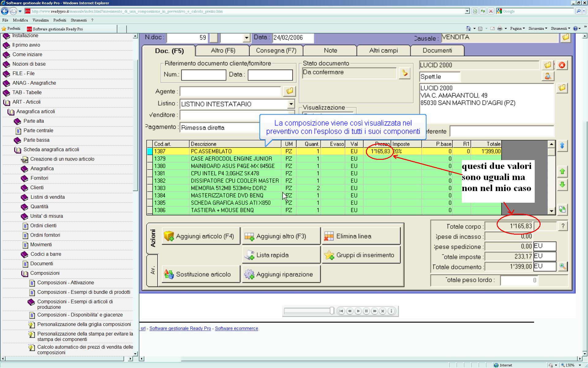This screenshot has height=368, width=588.
Task: Click the red delete customer icon
Action: (562, 65)
